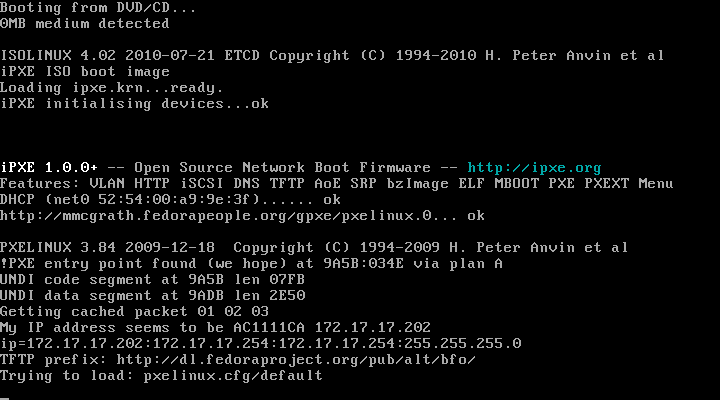
Task: Click the 'My IP address seems' line
Action: [x=215, y=328]
